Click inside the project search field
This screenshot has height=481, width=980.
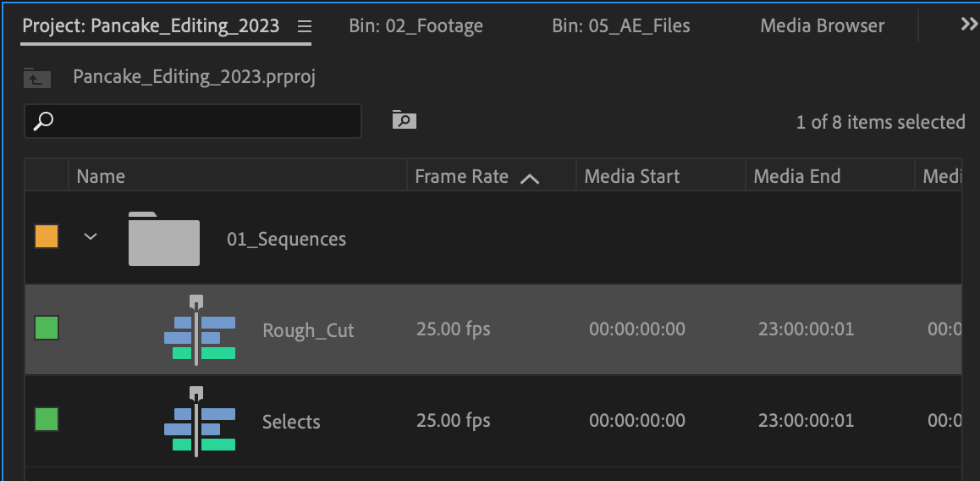[203, 121]
